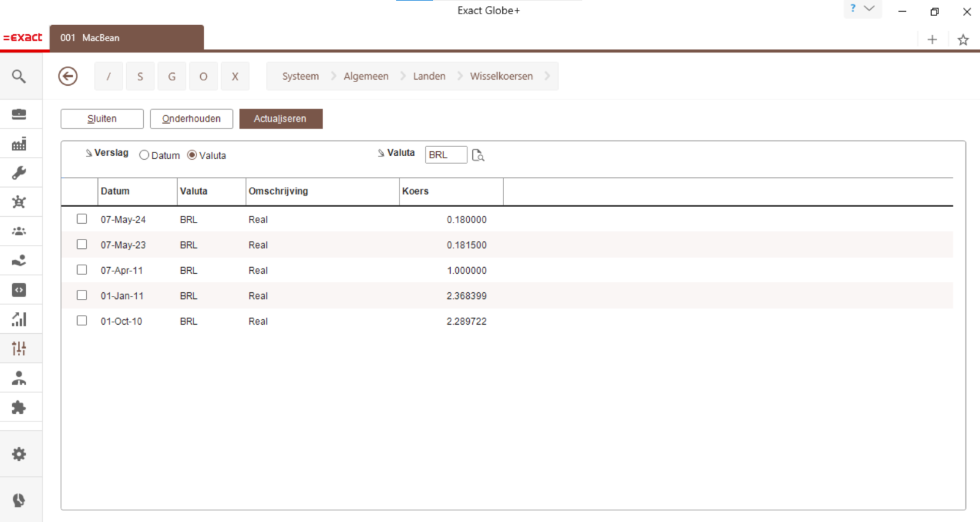The height and width of the screenshot is (522, 980).
Task: Click the Valuta input field containing BRL
Action: click(x=445, y=155)
